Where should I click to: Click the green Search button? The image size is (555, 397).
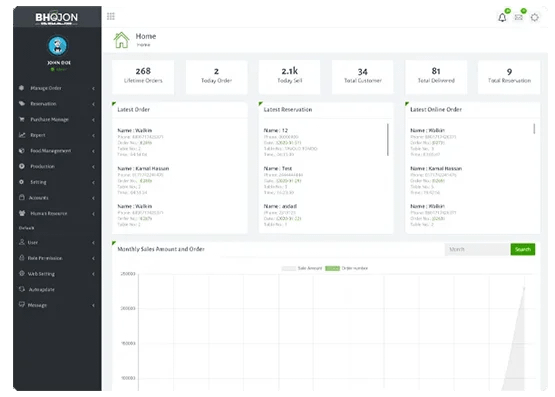point(523,249)
